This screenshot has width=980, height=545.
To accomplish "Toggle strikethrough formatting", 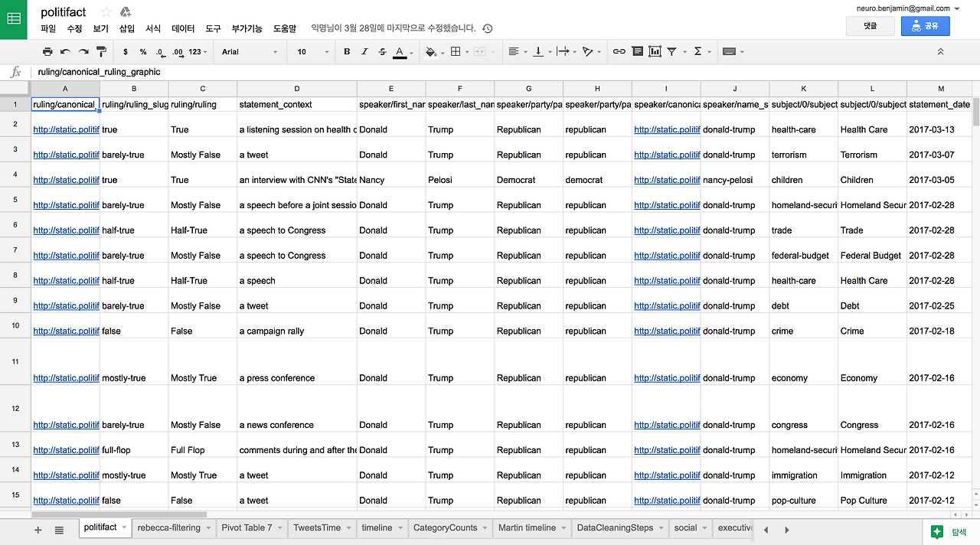I will (383, 51).
